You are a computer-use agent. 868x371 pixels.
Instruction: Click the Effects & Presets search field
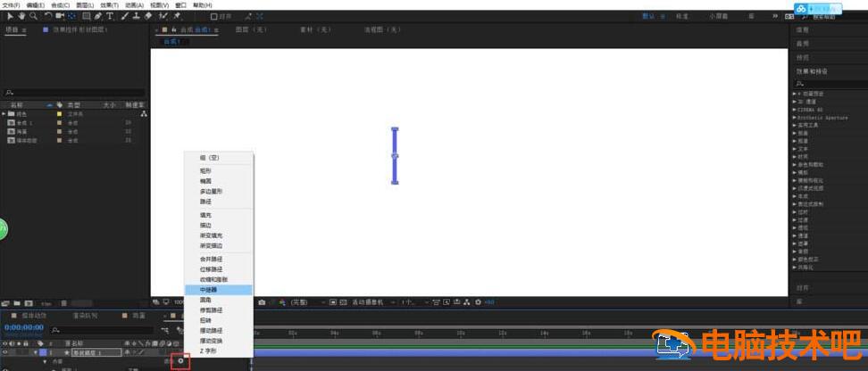click(830, 84)
